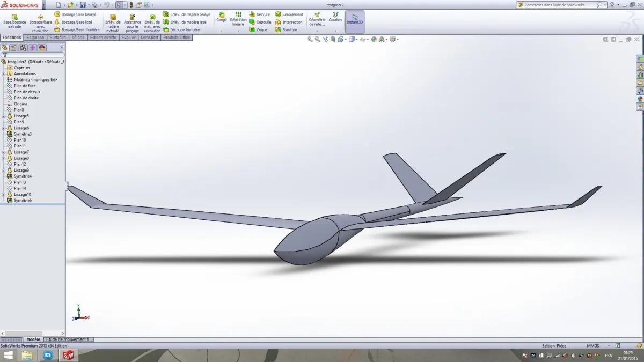
Task: Select the Coque tool
Action: [258, 30]
